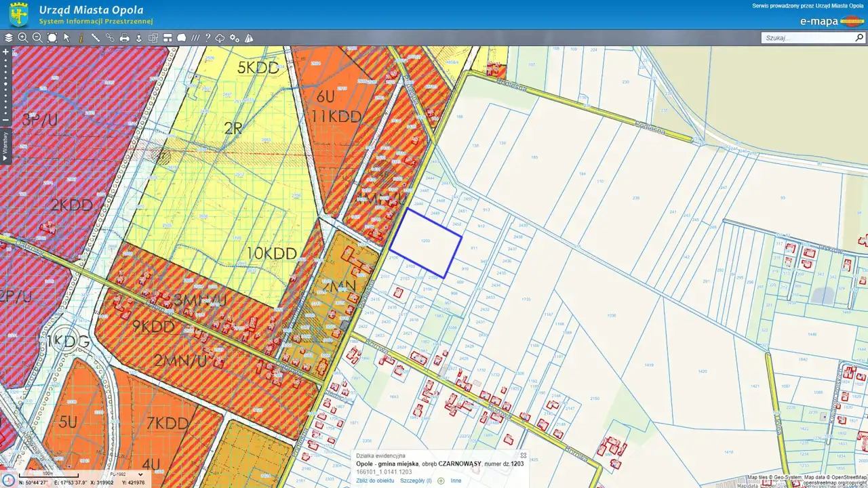Expand the Warstwy side panel

(5, 146)
